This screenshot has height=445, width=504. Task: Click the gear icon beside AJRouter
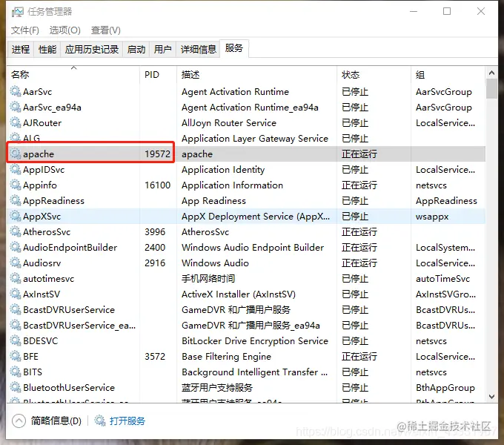pos(15,123)
